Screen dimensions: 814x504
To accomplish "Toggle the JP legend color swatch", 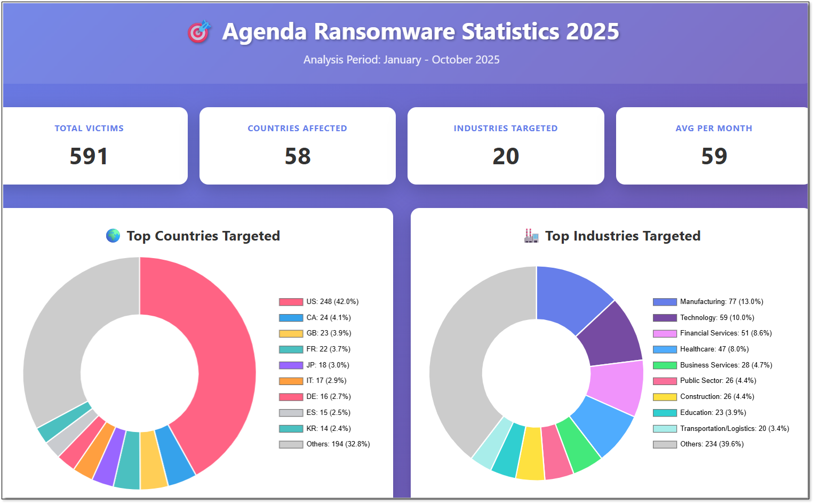I will pos(291,365).
